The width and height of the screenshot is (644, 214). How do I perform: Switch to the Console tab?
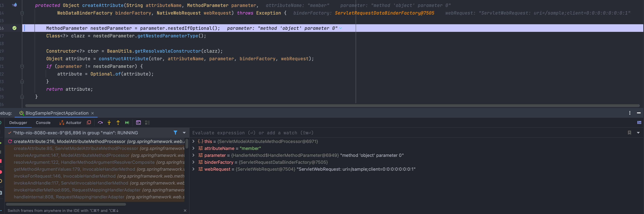(x=43, y=123)
